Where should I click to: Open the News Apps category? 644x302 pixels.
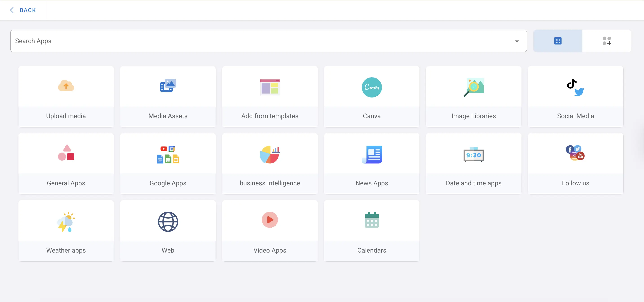[372, 164]
